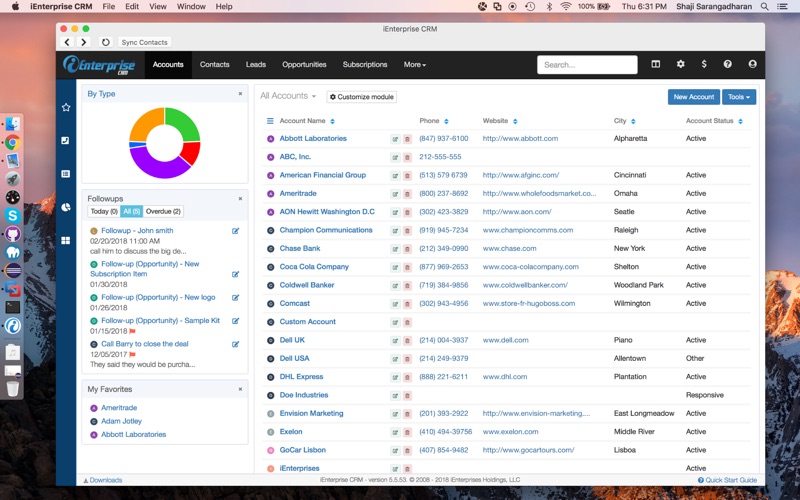Switch to the Opportunities tab
Image resolution: width=800 pixels, height=500 pixels.
(x=304, y=65)
